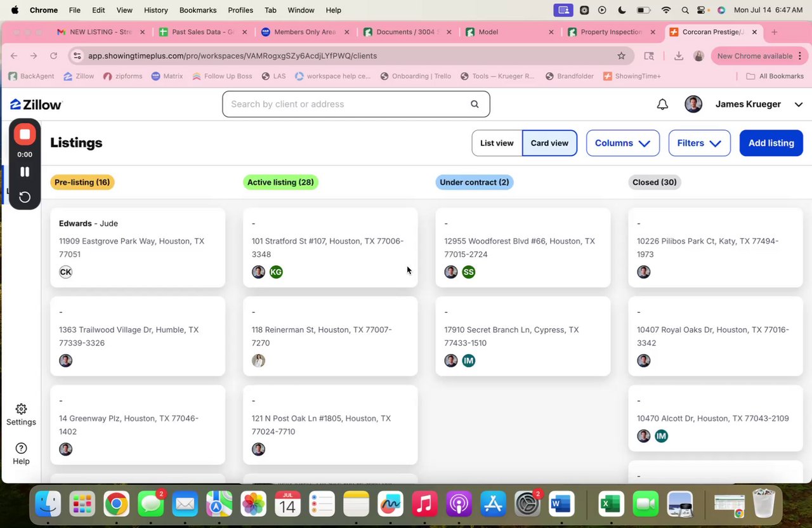
Task: Open the 1363 Trailwood Village Dr card
Action: (x=138, y=336)
